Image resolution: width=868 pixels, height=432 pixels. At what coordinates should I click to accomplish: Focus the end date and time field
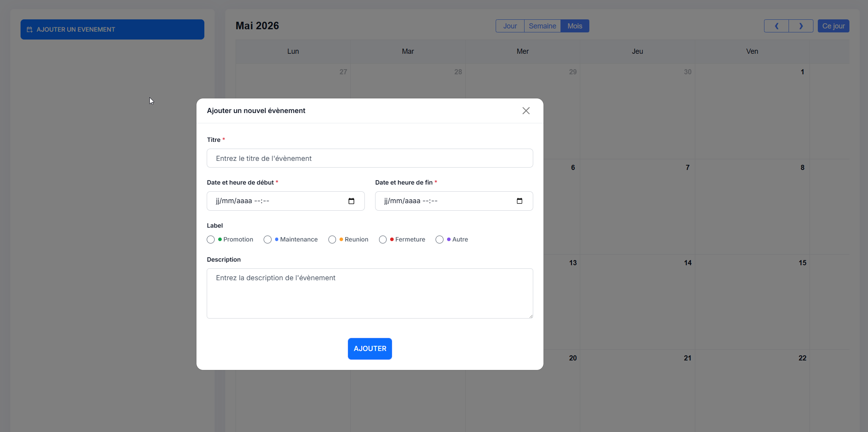pyautogui.click(x=454, y=201)
